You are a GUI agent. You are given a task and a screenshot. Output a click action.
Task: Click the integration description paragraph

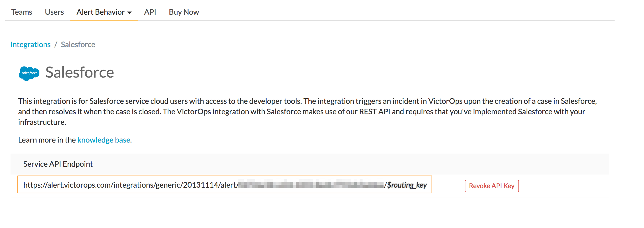pyautogui.click(x=307, y=112)
